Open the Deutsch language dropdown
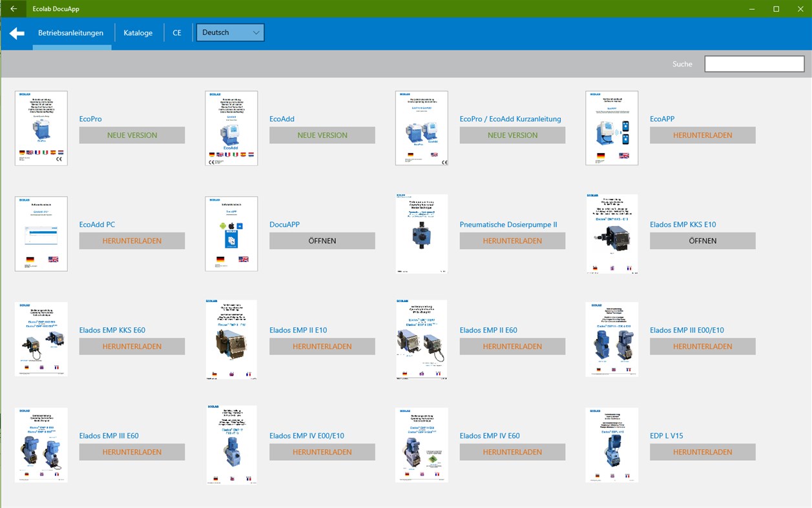The width and height of the screenshot is (812, 508). 230,32
